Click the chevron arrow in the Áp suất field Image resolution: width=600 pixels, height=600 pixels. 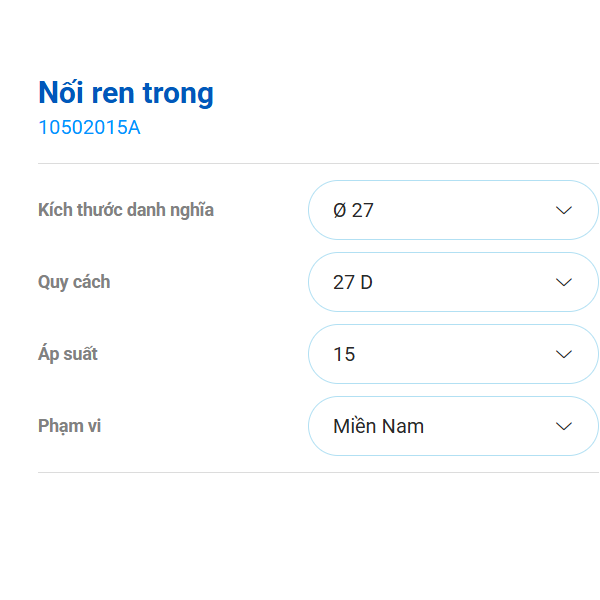point(563,354)
